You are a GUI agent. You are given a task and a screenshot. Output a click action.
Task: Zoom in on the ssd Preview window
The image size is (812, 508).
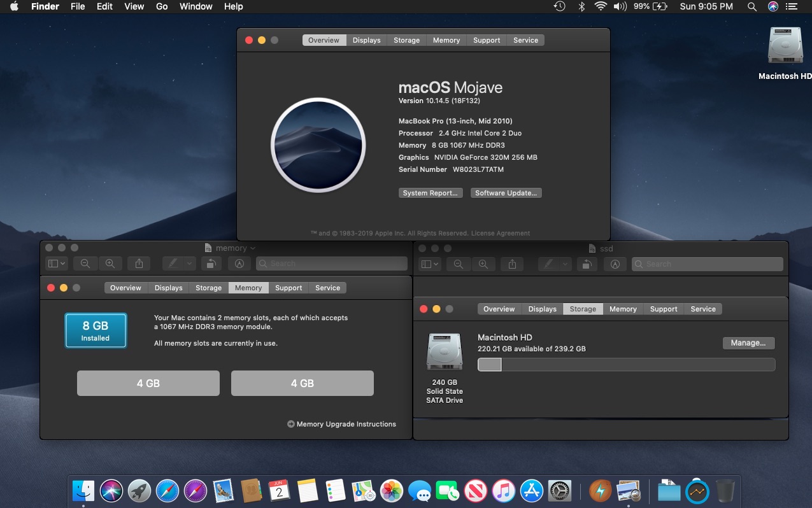pyautogui.click(x=483, y=264)
